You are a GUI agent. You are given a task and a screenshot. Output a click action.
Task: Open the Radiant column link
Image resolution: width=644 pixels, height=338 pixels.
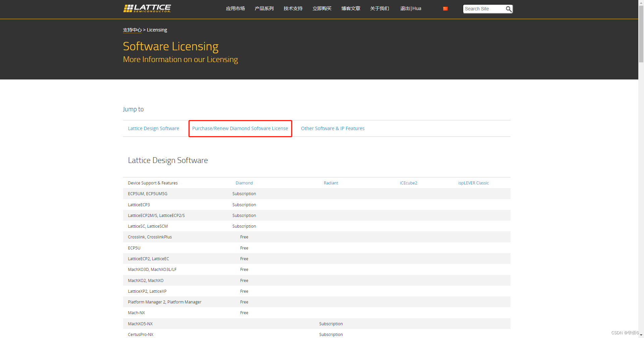[331, 183]
